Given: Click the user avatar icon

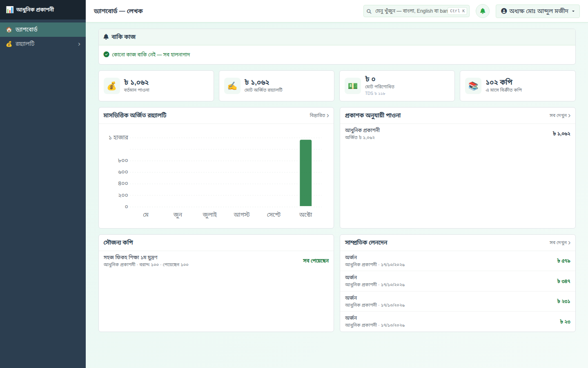Looking at the screenshot, I should (x=504, y=11).
